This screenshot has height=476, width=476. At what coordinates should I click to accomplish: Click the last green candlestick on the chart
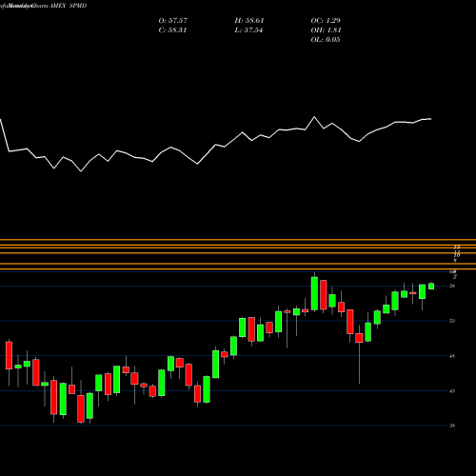[x=431, y=286]
